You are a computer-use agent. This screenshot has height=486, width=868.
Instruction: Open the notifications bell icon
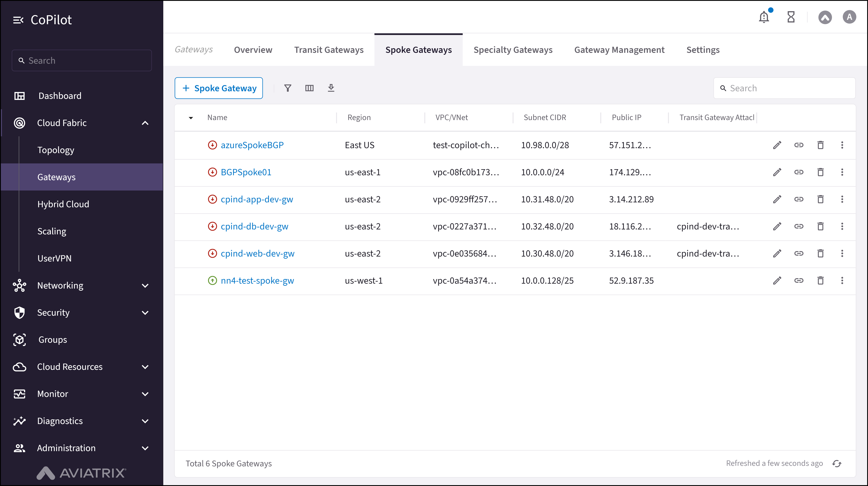coord(764,17)
